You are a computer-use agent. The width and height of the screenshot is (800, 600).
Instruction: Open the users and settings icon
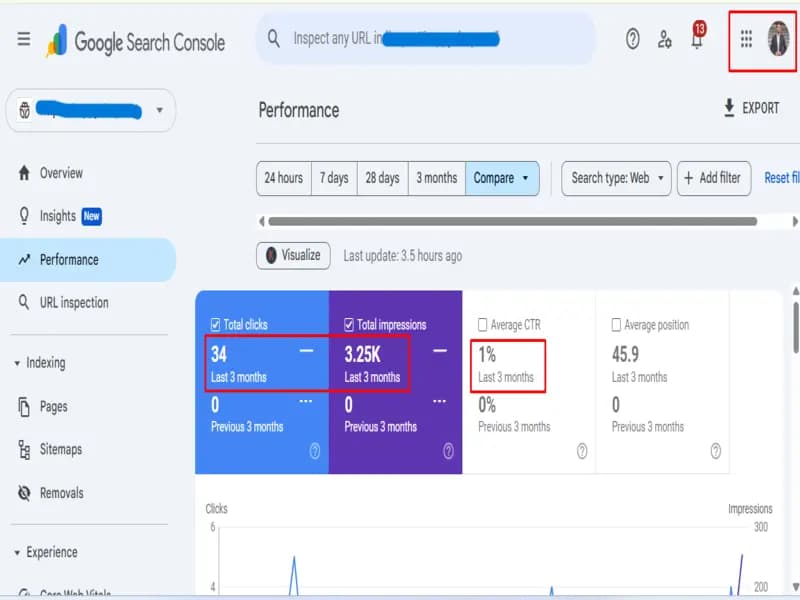[x=664, y=39]
